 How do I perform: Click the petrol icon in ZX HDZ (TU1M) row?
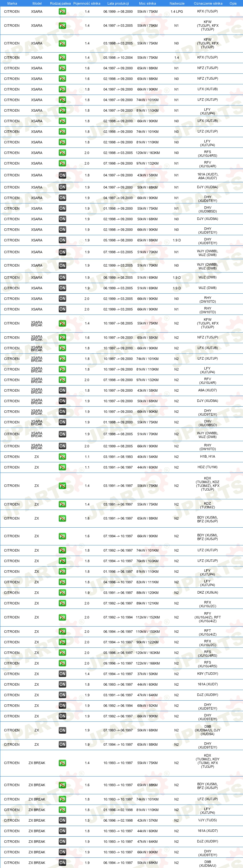pos(62,467)
